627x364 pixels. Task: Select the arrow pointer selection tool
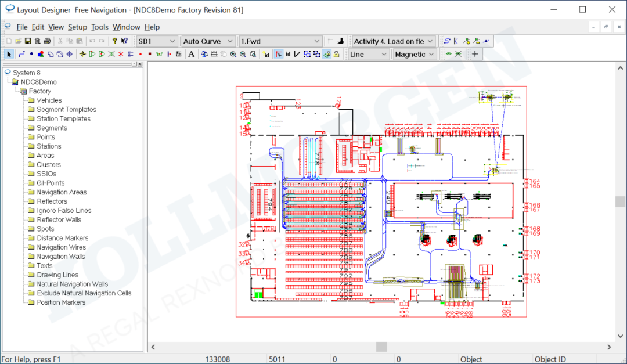[x=9, y=55]
